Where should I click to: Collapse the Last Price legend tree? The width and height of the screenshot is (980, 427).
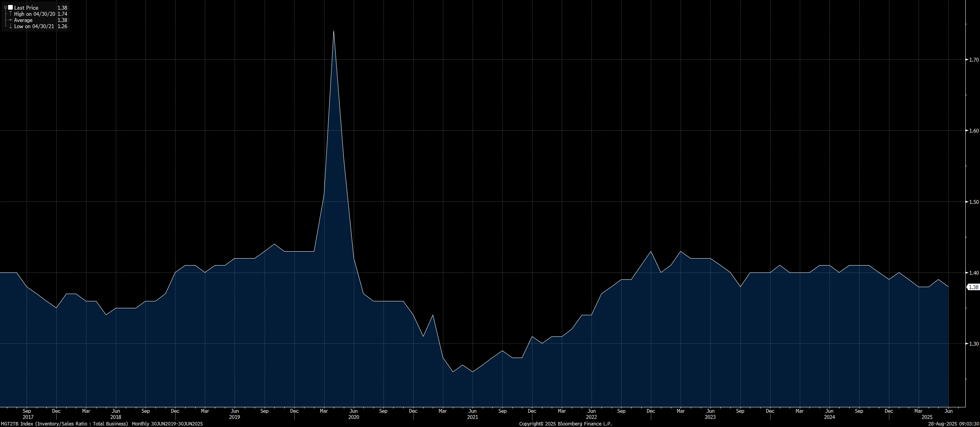click(5, 8)
